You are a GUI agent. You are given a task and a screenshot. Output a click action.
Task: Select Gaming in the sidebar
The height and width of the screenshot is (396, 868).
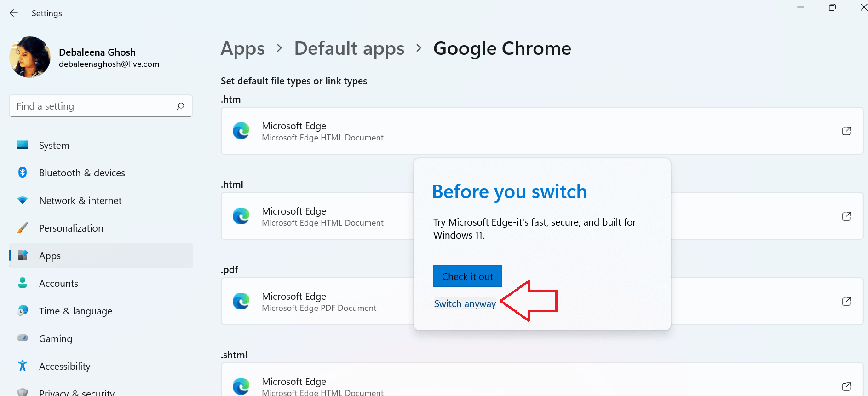55,339
